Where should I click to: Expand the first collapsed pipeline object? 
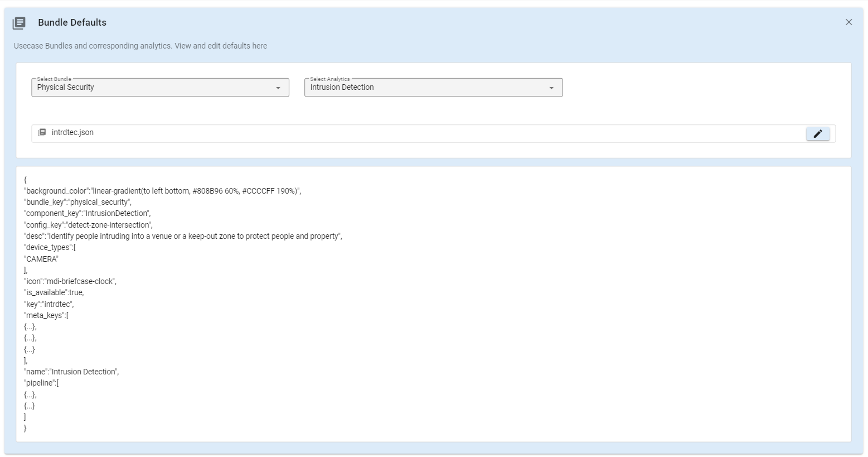point(29,394)
